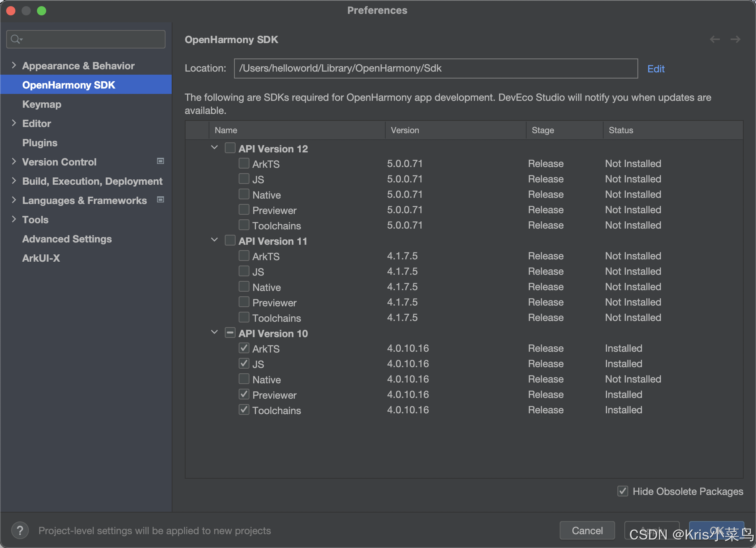
Task: Enable Native under API Version 10
Action: pos(244,379)
